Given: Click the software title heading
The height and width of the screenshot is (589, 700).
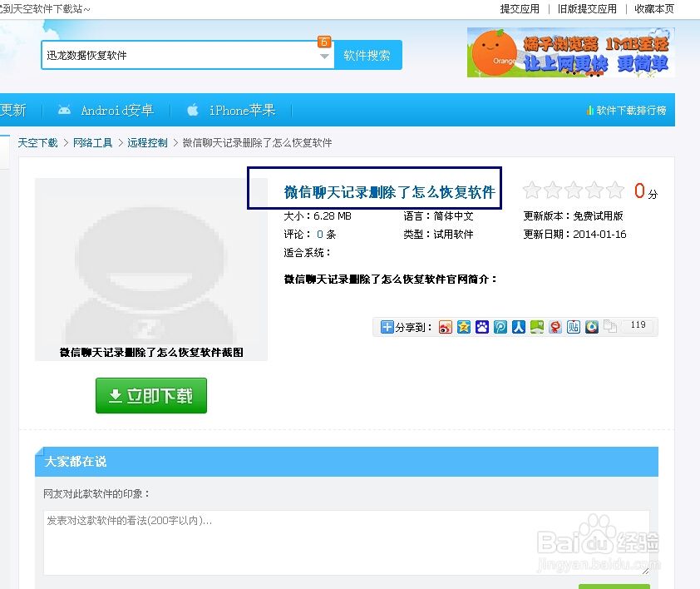Looking at the screenshot, I should (390, 192).
